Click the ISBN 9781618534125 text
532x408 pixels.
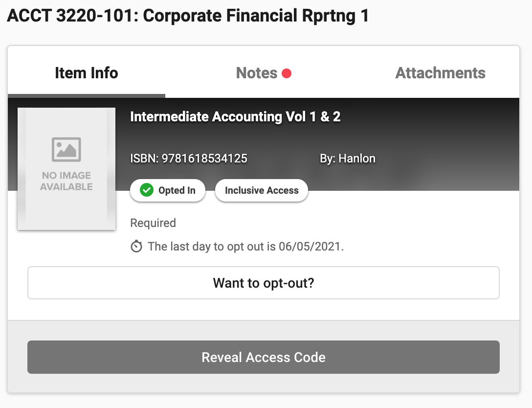tap(189, 159)
